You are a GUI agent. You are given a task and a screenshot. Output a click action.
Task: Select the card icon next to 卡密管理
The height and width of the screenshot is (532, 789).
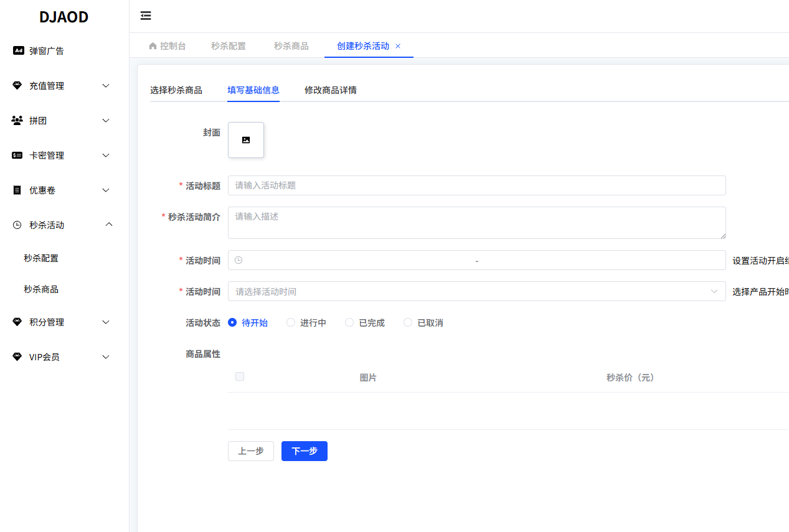pyautogui.click(x=17, y=155)
